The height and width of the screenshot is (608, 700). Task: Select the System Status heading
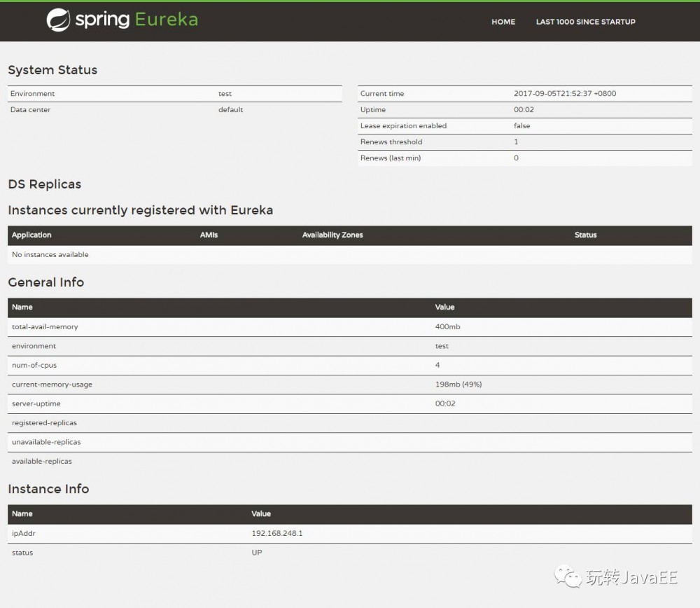(52, 70)
